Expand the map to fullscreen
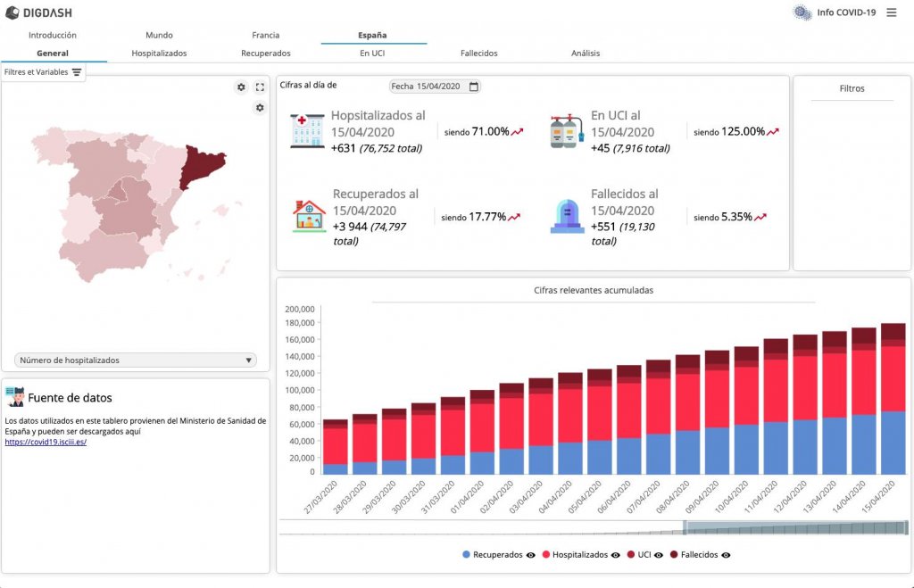 coord(260,87)
